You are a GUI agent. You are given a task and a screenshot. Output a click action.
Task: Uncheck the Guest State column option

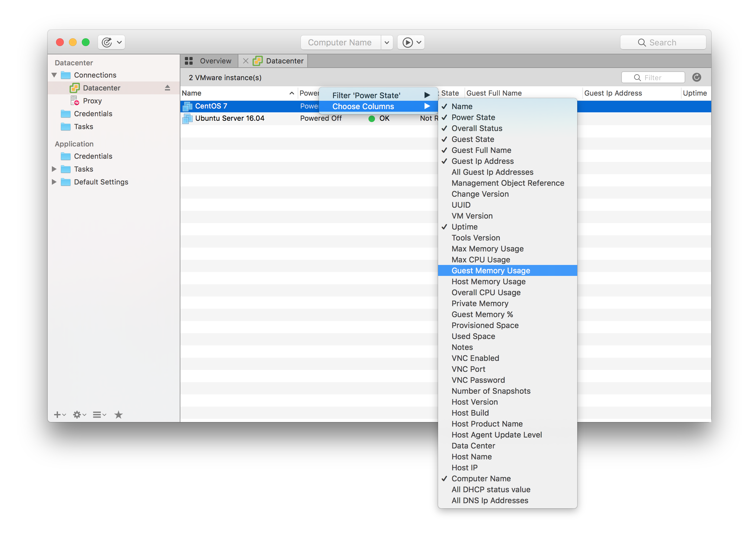coord(507,139)
